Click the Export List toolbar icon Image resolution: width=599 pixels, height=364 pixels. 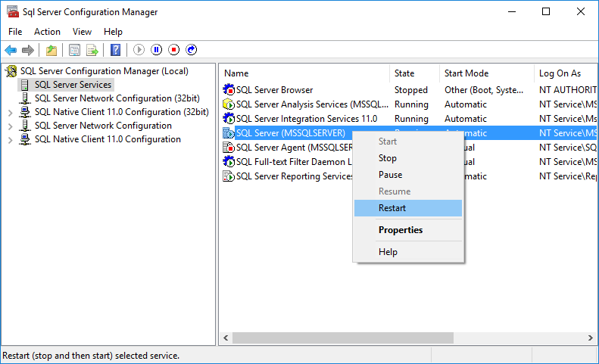tap(92, 50)
